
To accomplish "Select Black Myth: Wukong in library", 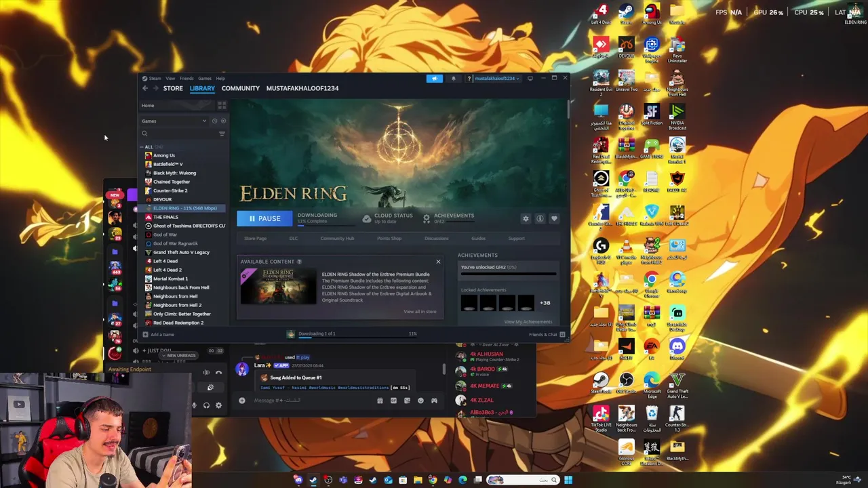I will click(174, 173).
